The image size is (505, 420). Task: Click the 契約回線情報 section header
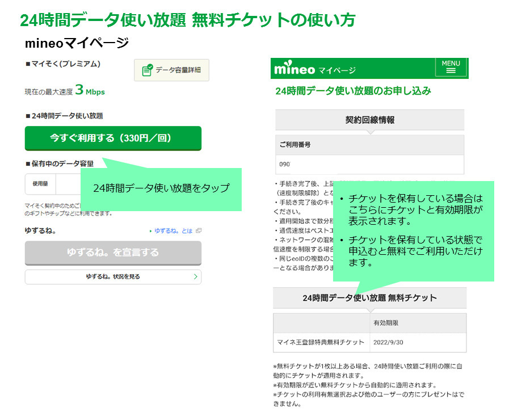tap(369, 120)
